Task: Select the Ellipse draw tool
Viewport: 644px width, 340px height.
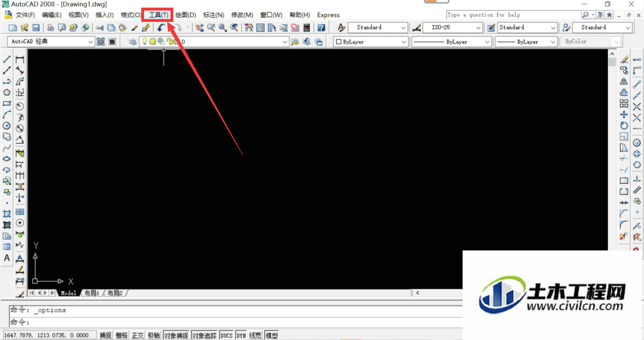Action: (x=7, y=159)
